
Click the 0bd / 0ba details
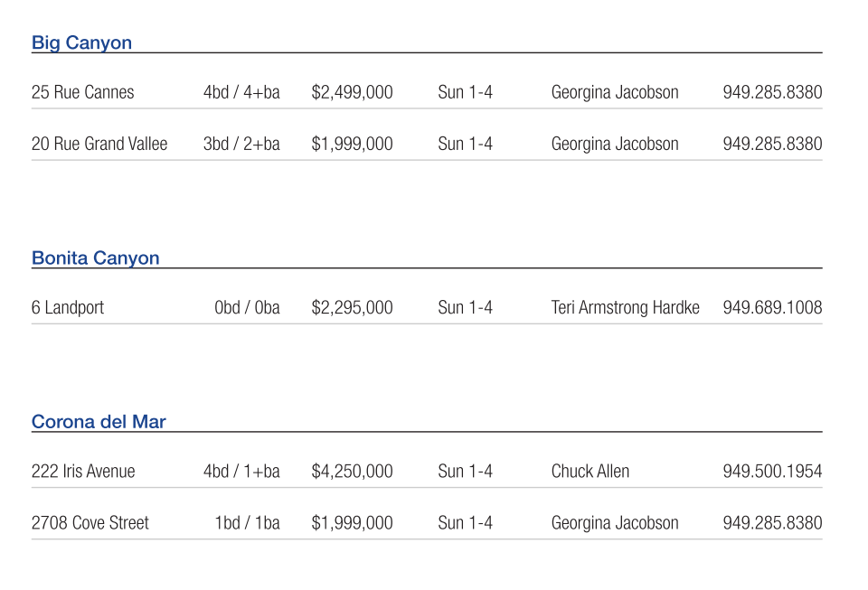pyautogui.click(x=247, y=307)
